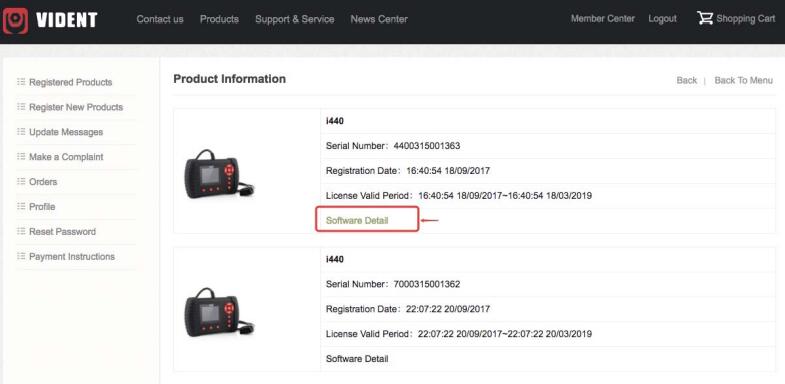Image resolution: width=785 pixels, height=384 pixels.
Task: Open Make a Complaint page
Action: click(x=66, y=157)
